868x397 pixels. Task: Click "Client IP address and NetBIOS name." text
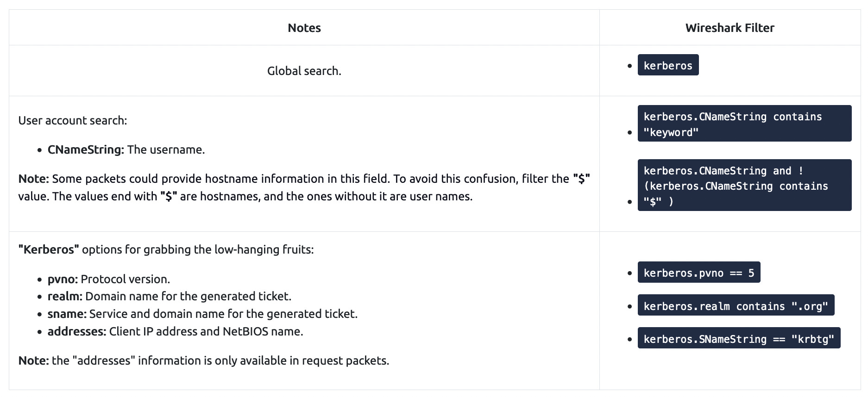pyautogui.click(x=206, y=331)
